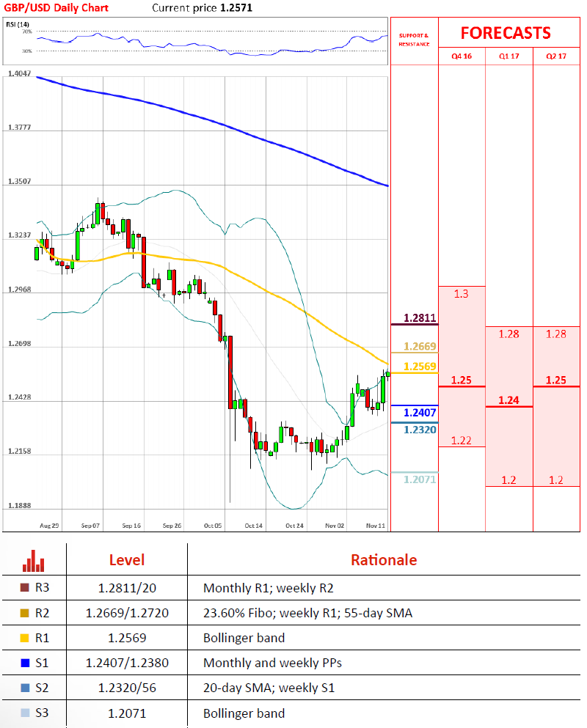Click the 1.3237 price axis label
587x728 pixels.
pyautogui.click(x=20, y=235)
